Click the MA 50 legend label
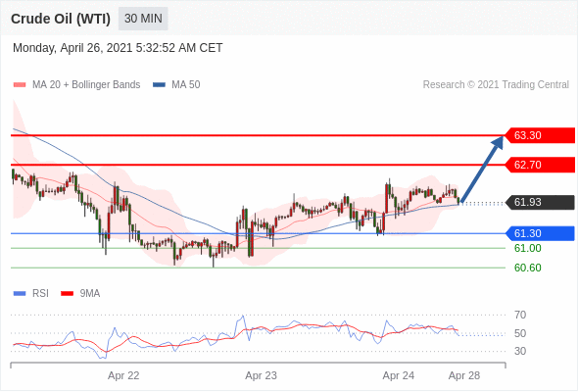Screen dimensions: 578x392 186,85
